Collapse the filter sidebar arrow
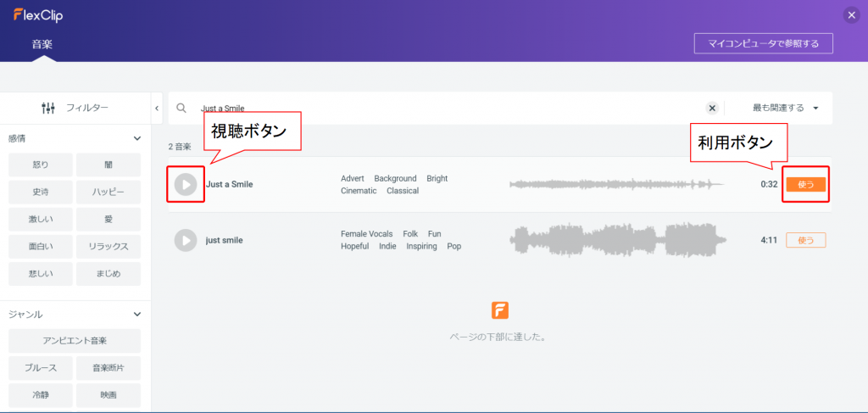This screenshot has height=413, width=868. click(158, 109)
